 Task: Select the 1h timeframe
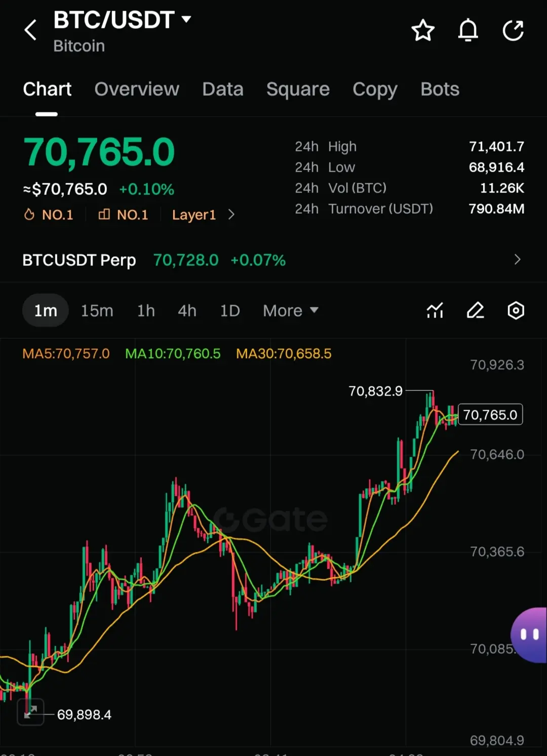coord(146,310)
